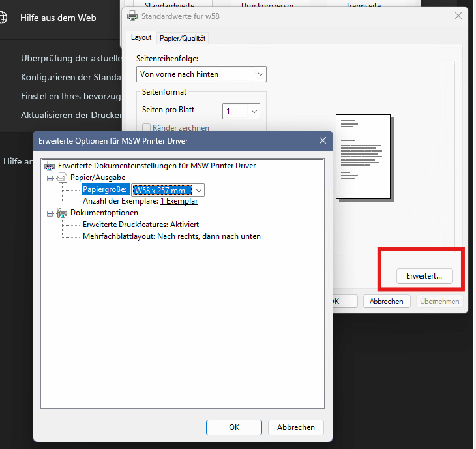The height and width of the screenshot is (449, 476).
Task: Select Papier/Ausgabe tree label
Action: 98,178
